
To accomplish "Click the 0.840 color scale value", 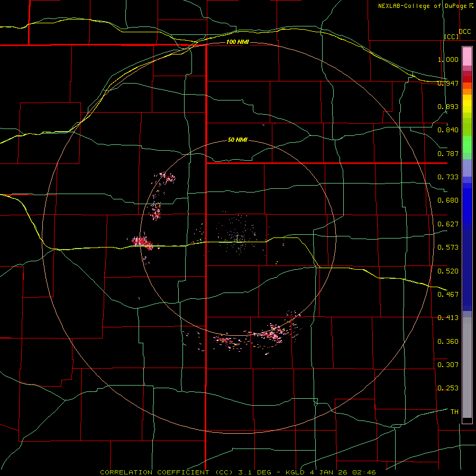I will [448, 130].
